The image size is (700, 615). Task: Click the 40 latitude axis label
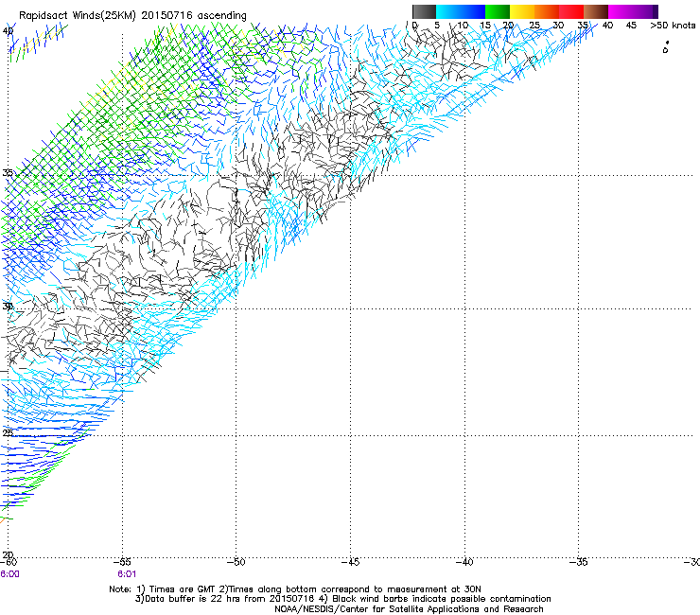tap(8, 31)
